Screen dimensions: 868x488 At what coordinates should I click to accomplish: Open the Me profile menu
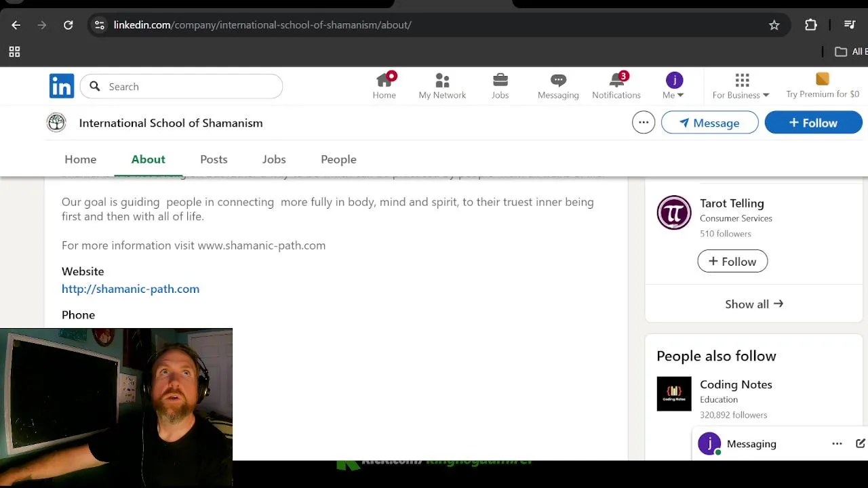673,86
